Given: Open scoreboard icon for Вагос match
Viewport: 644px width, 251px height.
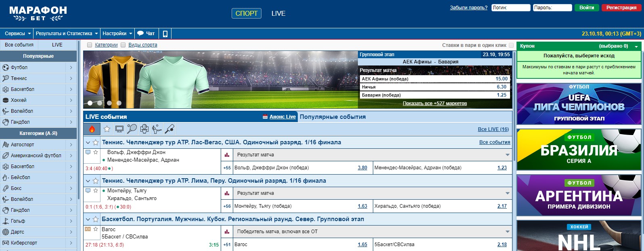Looking at the screenshot, I should click(88, 229).
